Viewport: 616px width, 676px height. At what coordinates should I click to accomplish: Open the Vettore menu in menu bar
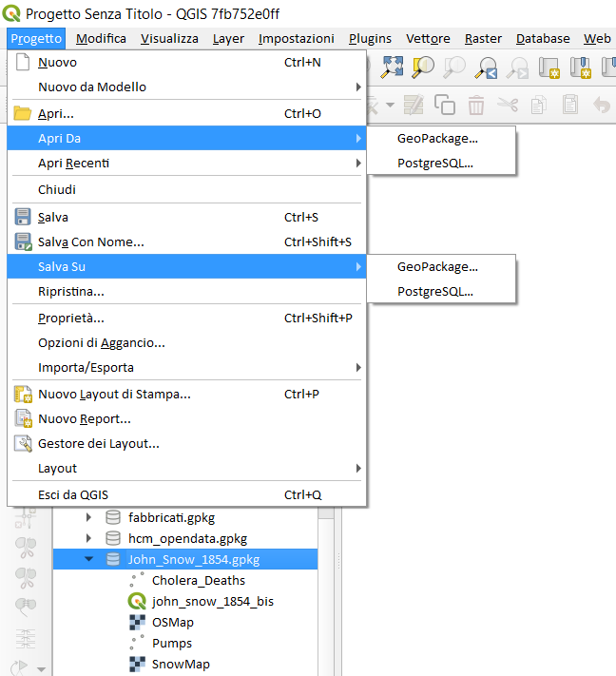[428, 38]
